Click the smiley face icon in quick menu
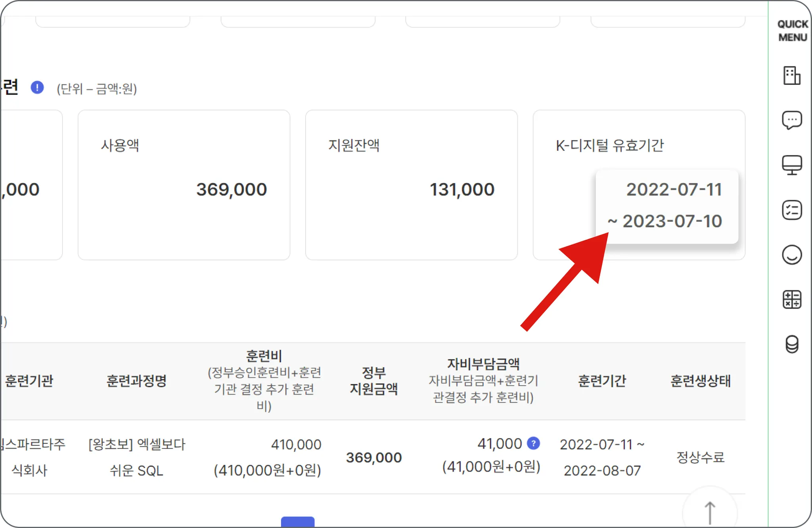The image size is (812, 528). pyautogui.click(x=792, y=255)
